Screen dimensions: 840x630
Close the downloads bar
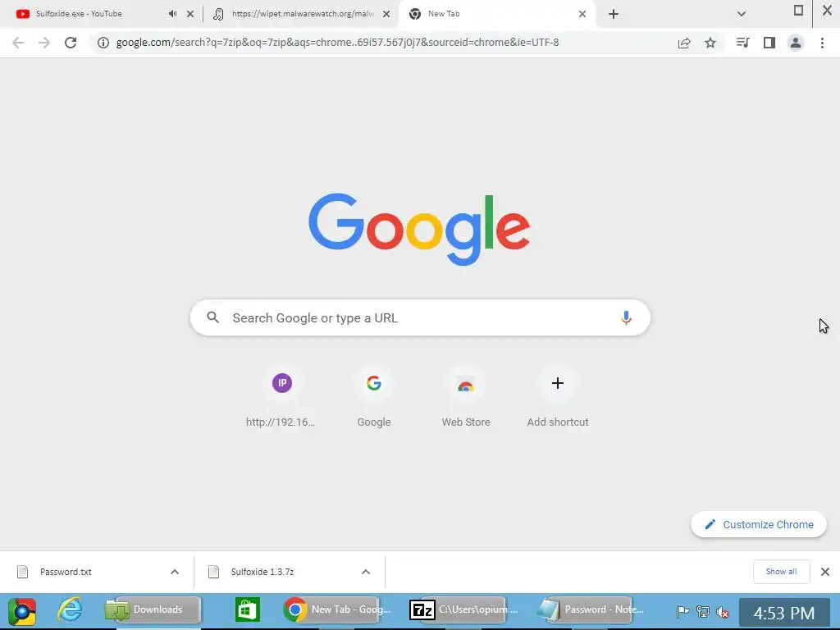(825, 572)
